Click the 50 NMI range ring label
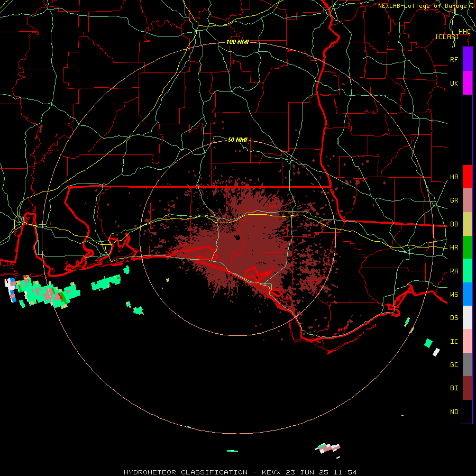476x476 pixels. [x=237, y=140]
